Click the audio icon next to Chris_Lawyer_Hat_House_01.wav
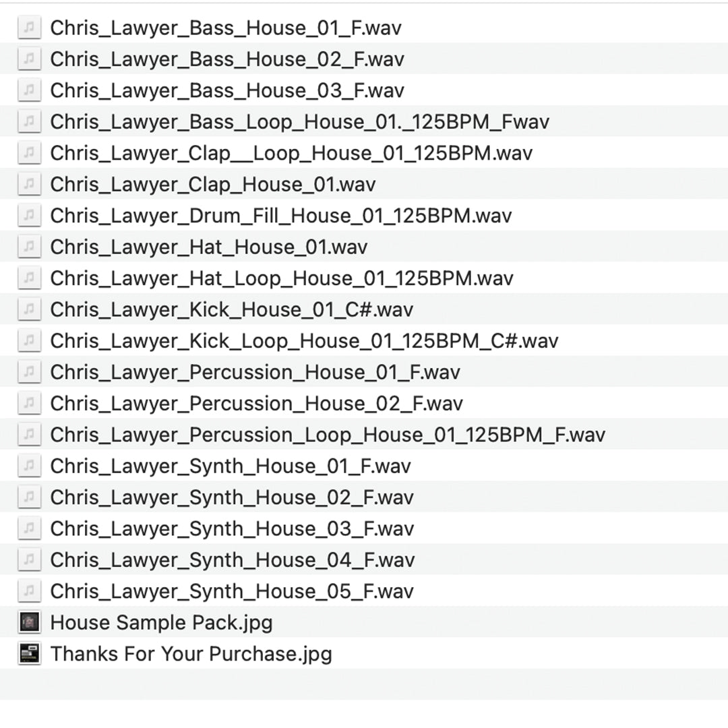Screen dimensions: 728x728 coord(29,247)
